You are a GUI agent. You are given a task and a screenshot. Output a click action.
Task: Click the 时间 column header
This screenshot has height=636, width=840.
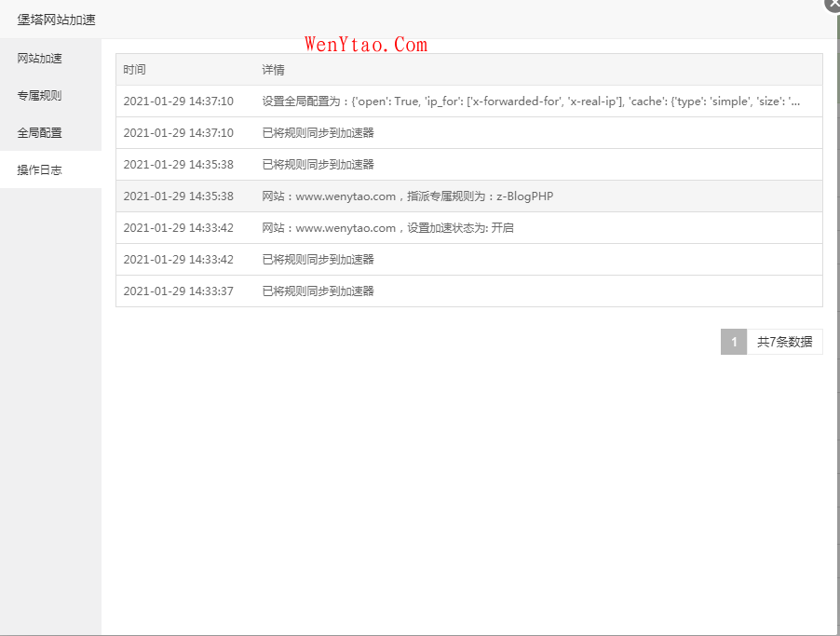click(135, 70)
